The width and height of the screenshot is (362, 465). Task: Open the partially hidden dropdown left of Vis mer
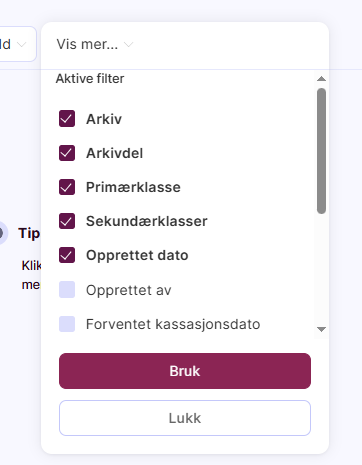click(x=17, y=44)
